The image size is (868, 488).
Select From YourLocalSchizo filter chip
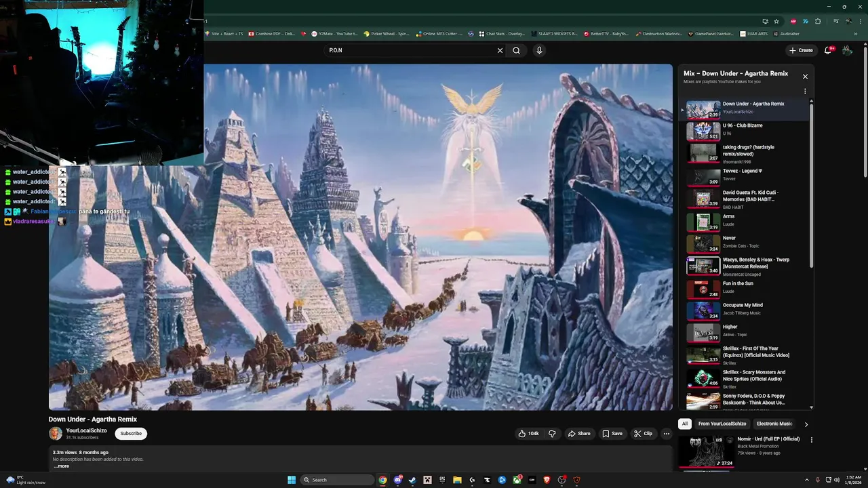722,424
